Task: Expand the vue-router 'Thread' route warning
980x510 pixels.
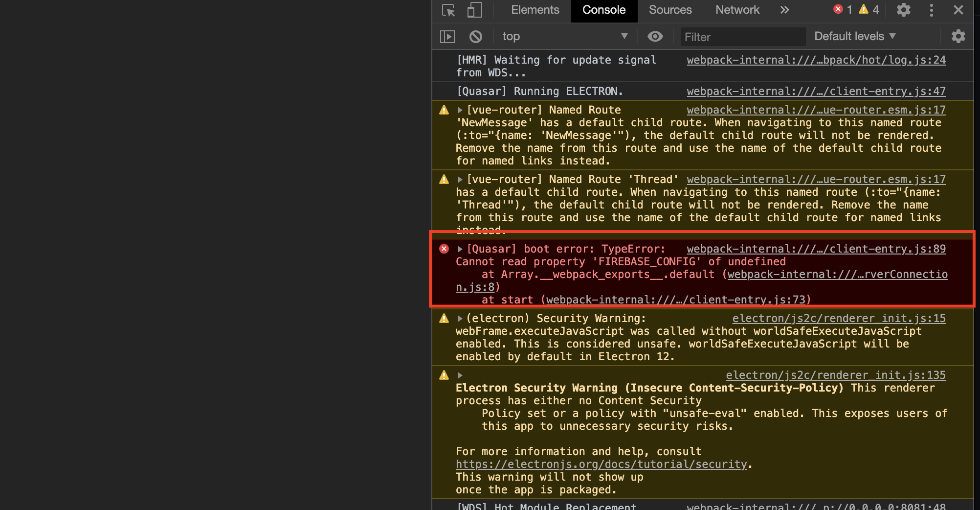Action: pyautogui.click(x=460, y=179)
